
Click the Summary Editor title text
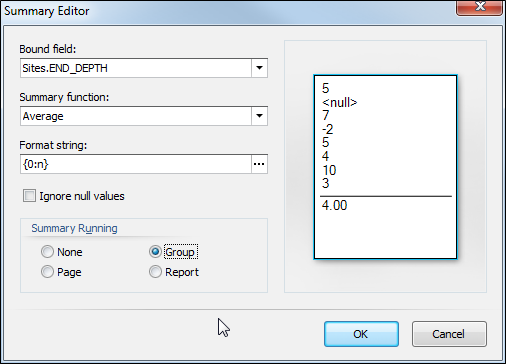(x=47, y=11)
